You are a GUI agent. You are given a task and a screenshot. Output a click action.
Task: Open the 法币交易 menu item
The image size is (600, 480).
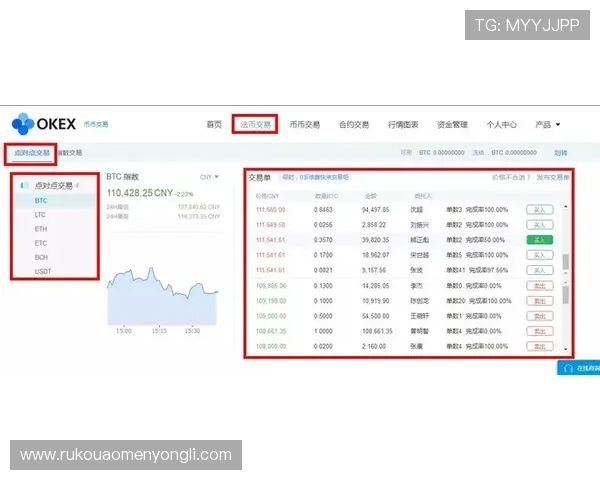(255, 124)
